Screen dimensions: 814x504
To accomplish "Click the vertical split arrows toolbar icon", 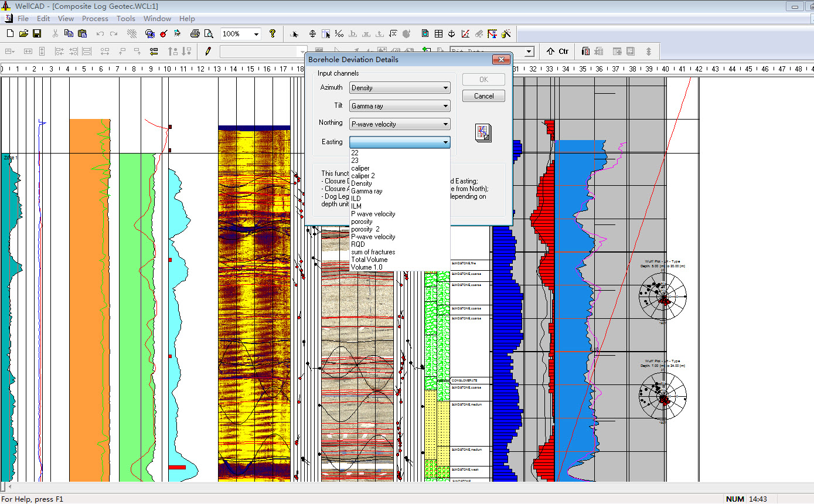I will [312, 33].
